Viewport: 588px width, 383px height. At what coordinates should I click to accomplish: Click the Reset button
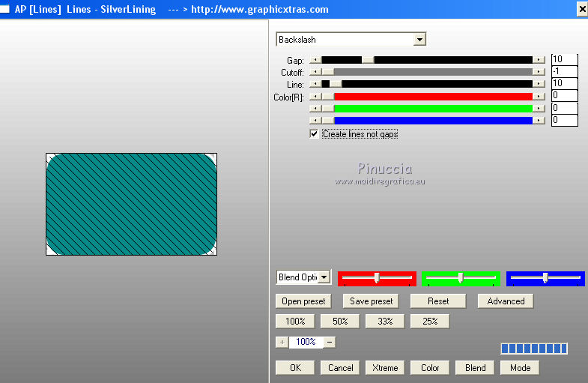438,301
